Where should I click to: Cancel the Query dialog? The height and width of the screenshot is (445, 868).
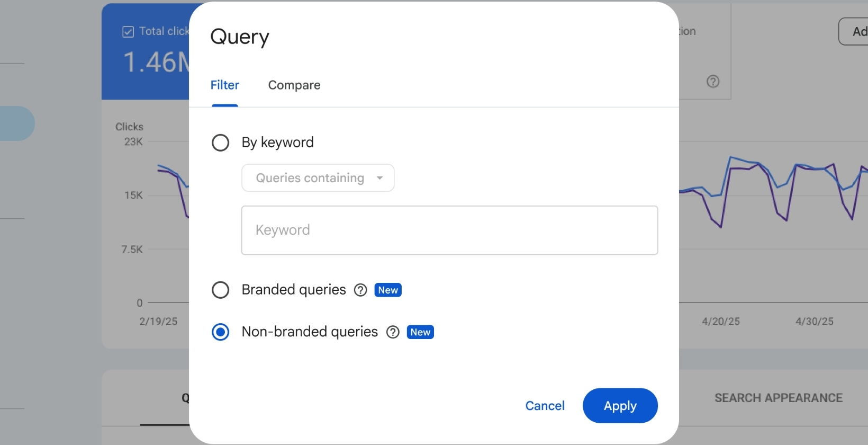(545, 405)
